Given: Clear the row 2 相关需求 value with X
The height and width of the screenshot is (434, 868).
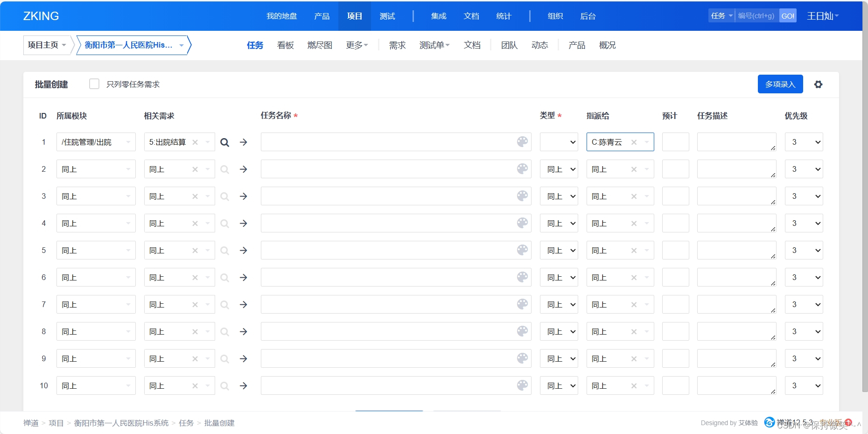Looking at the screenshot, I should (195, 169).
